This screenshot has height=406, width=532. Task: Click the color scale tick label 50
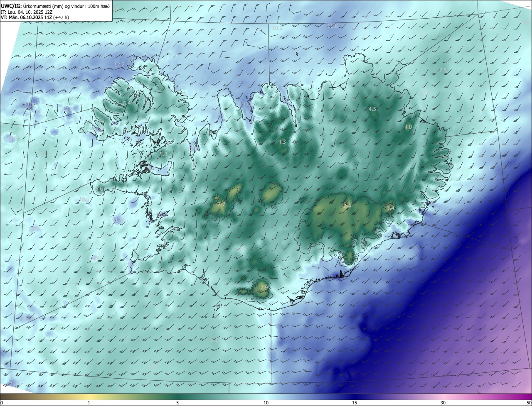[529, 403]
